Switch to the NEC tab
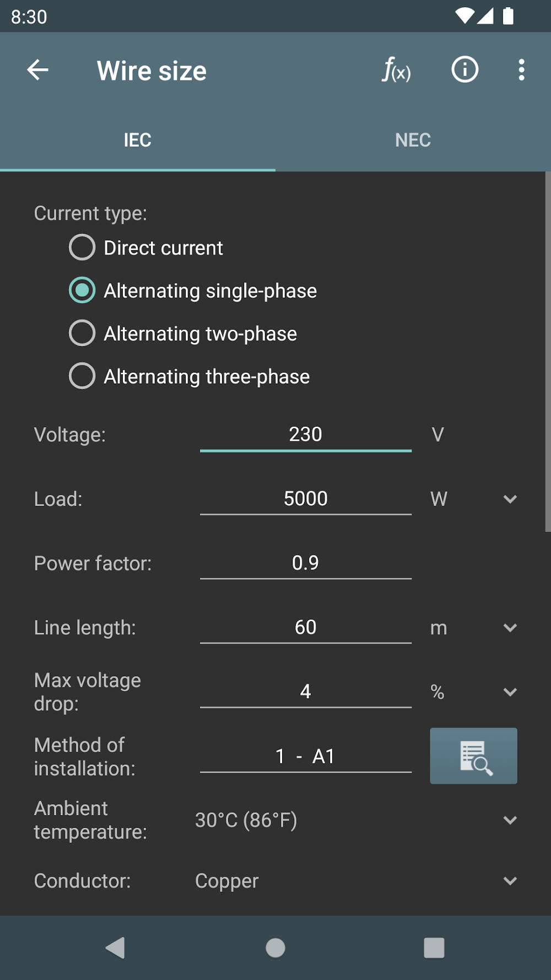The image size is (551, 980). click(x=413, y=140)
